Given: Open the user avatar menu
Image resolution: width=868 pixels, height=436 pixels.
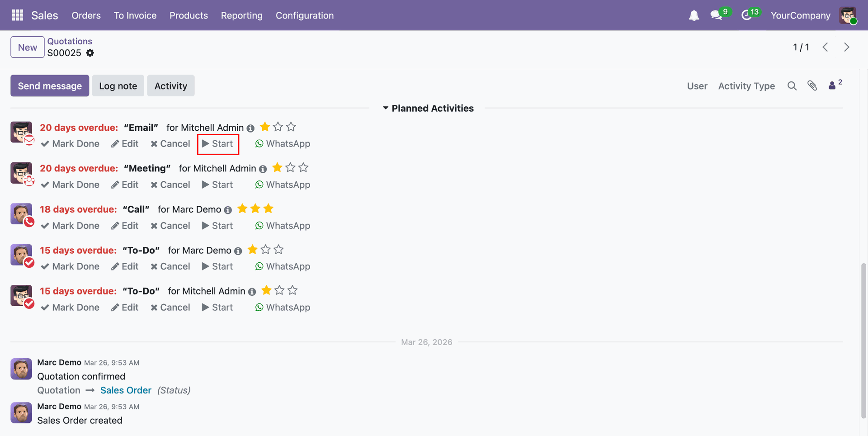Looking at the screenshot, I should tap(848, 15).
